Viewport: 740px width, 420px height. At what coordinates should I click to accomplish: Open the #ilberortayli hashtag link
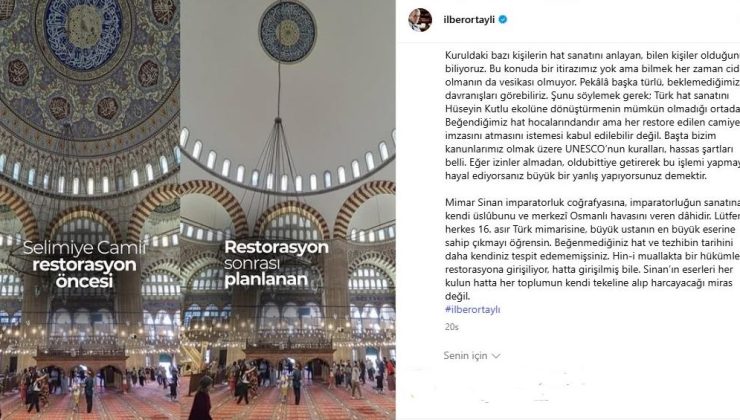tap(472, 310)
